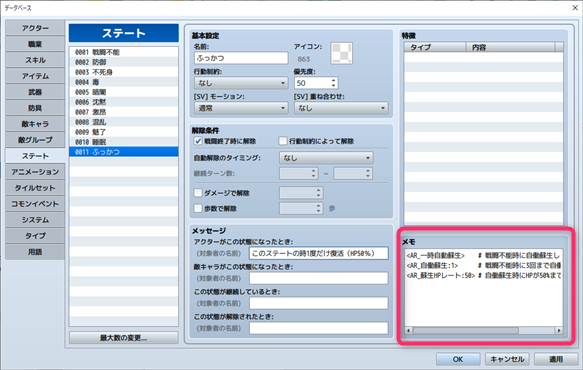Open the 防具 tab
The height and width of the screenshot is (370, 583).
pyautogui.click(x=35, y=108)
